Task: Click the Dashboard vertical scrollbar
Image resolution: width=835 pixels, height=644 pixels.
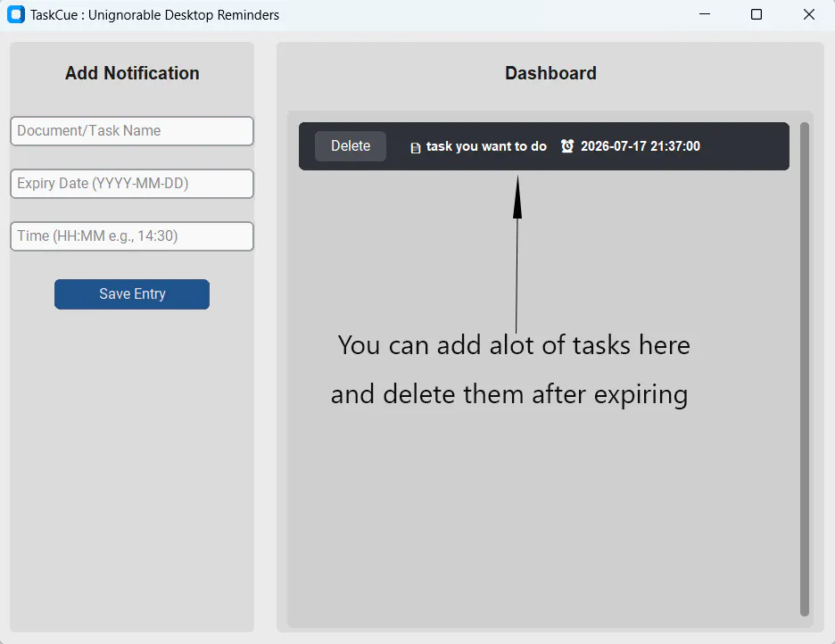Action: tap(804, 369)
